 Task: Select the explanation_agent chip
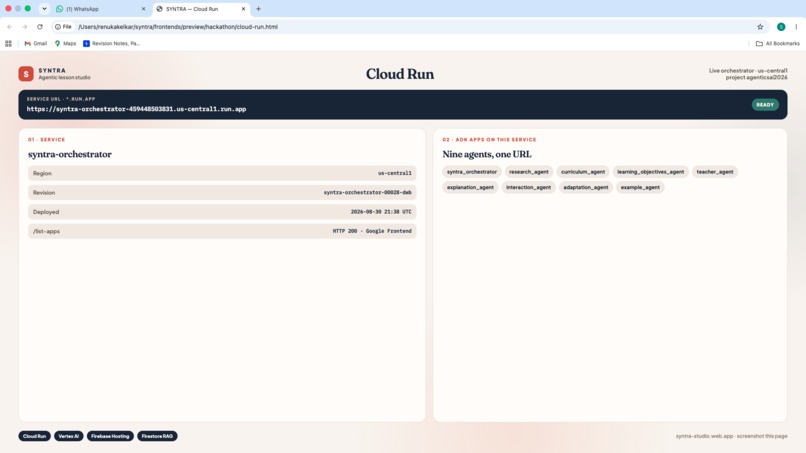point(470,187)
